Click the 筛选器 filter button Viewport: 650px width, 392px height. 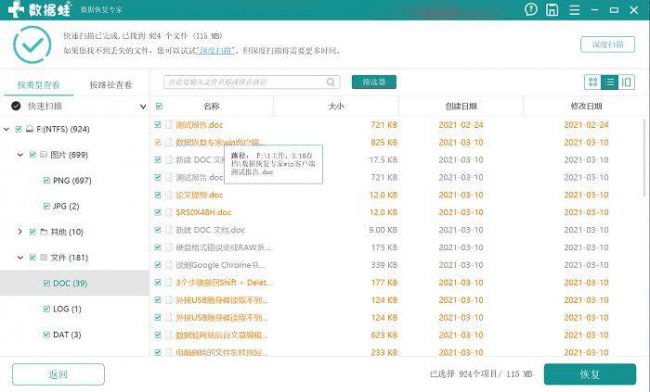click(x=374, y=82)
